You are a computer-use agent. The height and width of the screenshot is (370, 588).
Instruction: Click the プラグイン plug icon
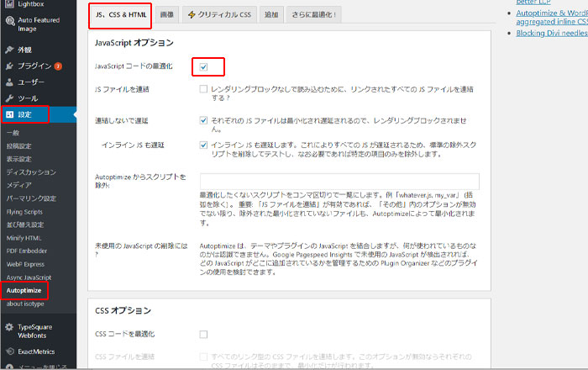(9, 66)
